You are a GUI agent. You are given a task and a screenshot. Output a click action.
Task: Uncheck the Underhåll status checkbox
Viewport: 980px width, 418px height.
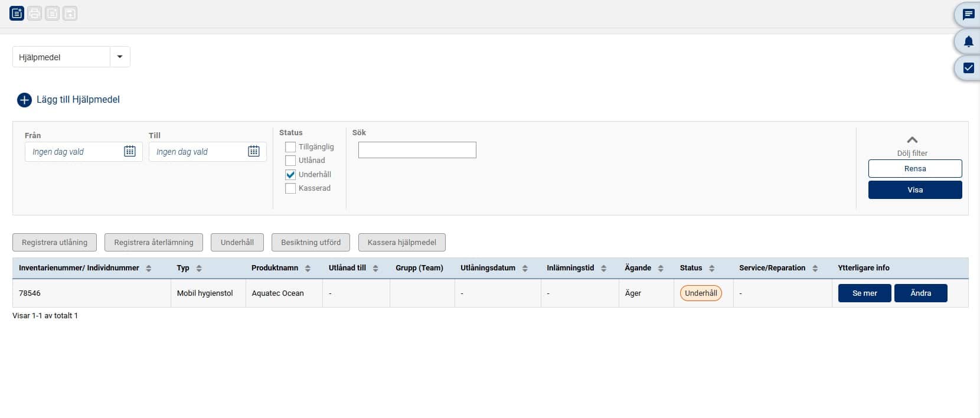pos(290,175)
